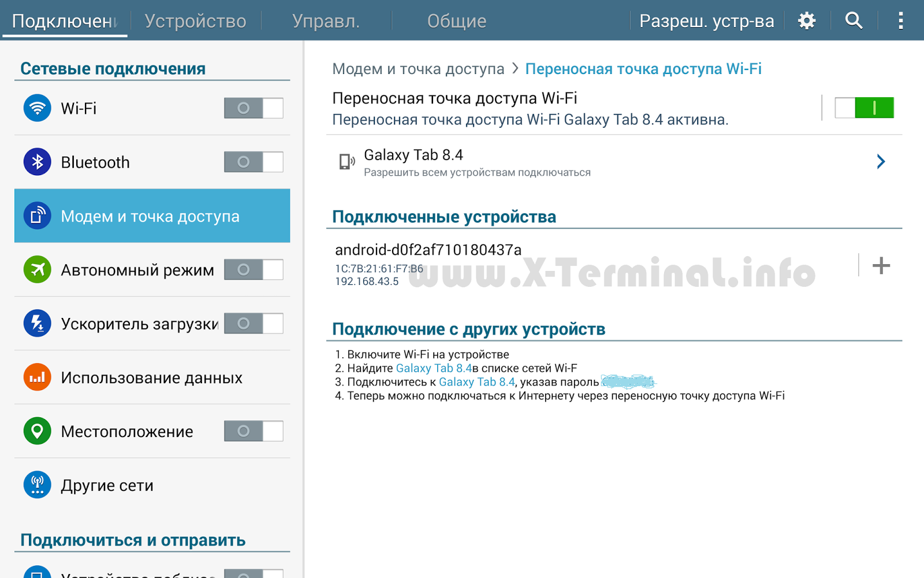This screenshot has height=578, width=924.
Task: Open three-dot overflow menu
Action: (x=900, y=21)
